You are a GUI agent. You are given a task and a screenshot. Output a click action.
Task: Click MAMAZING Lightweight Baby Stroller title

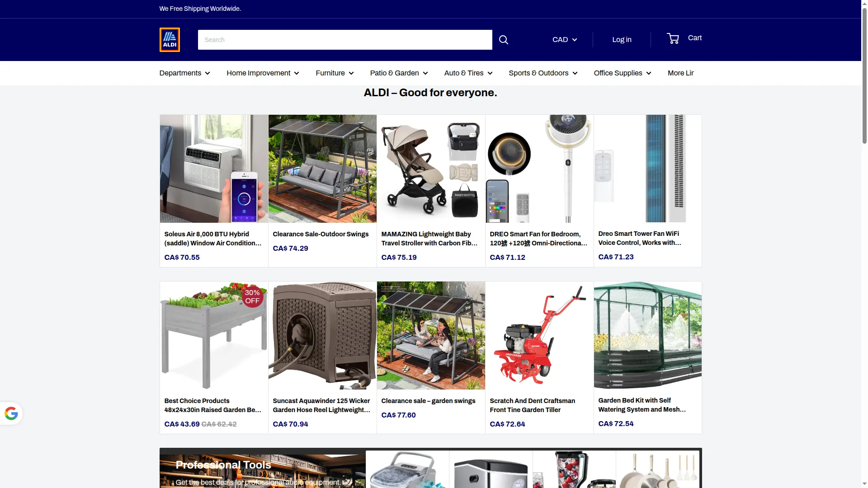(429, 239)
